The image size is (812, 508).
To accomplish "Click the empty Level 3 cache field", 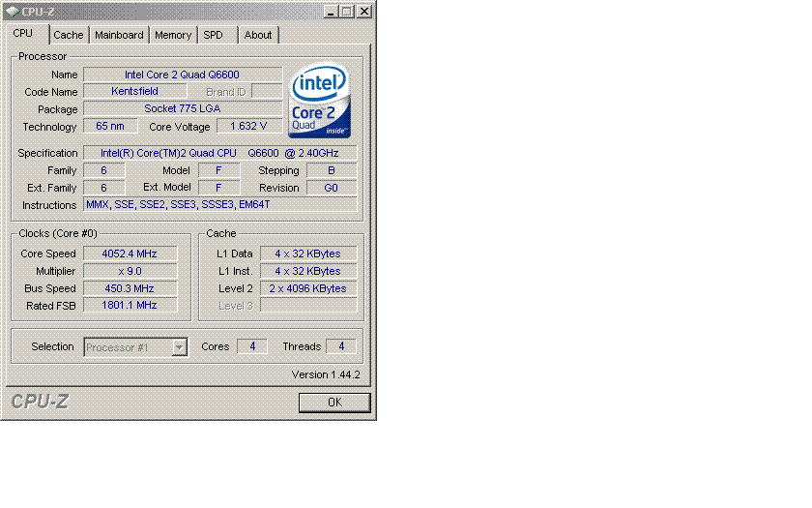I will (308, 306).
